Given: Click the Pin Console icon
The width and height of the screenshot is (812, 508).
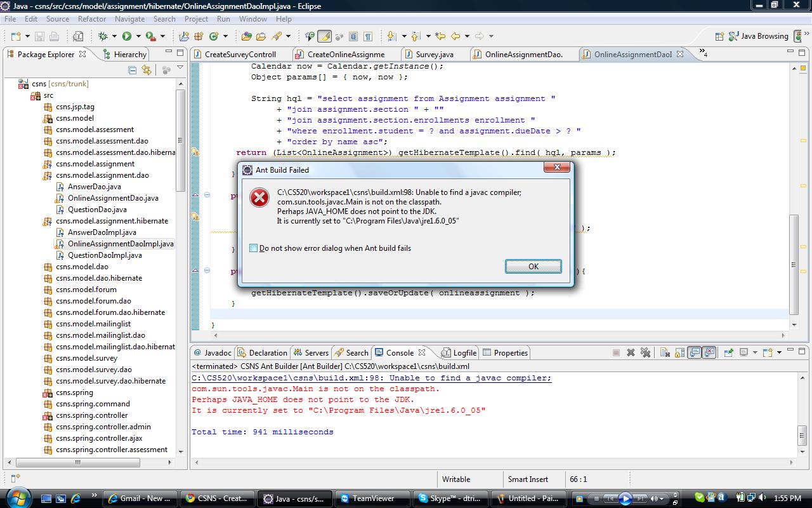Looking at the screenshot, I should coord(728,352).
